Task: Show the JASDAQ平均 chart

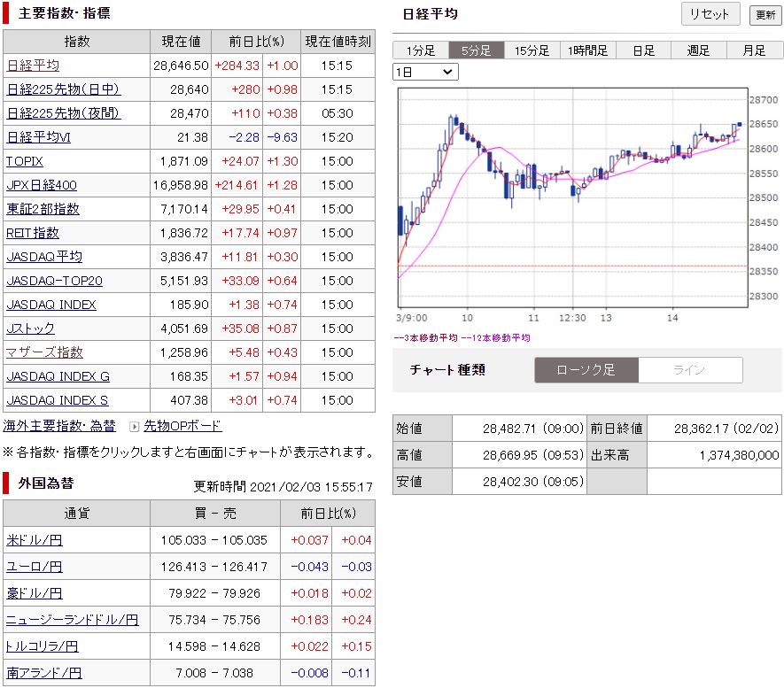Action: [x=44, y=258]
